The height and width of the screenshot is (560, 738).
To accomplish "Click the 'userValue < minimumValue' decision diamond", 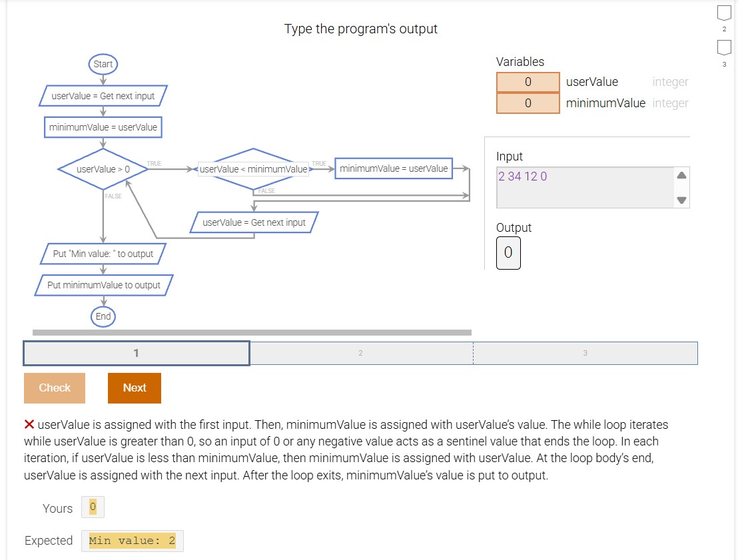I will coord(253,169).
